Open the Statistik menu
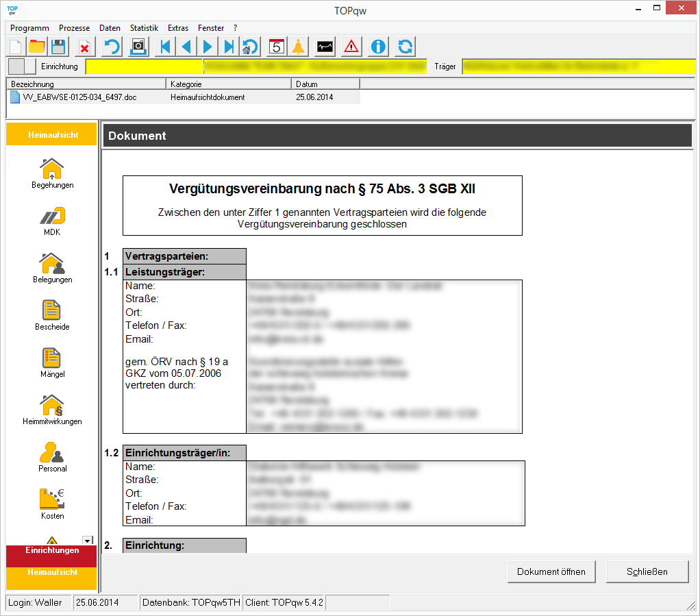Viewport: 700px width, 616px height. [x=144, y=28]
